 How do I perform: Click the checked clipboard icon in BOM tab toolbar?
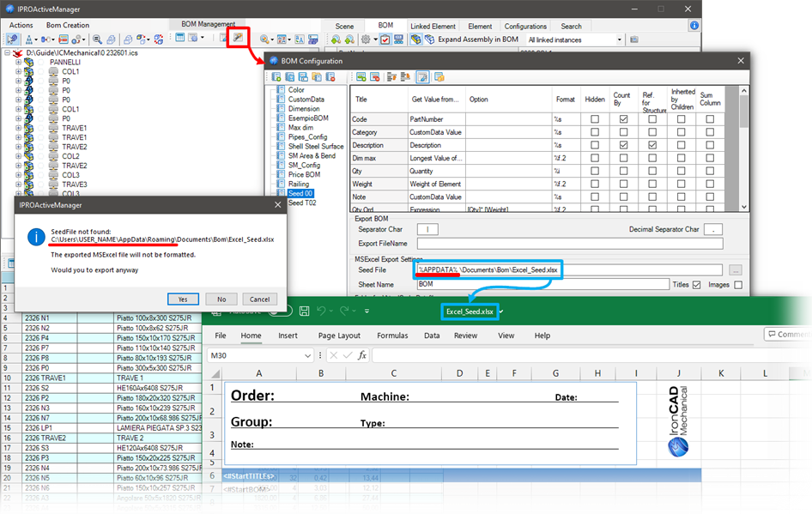385,39
